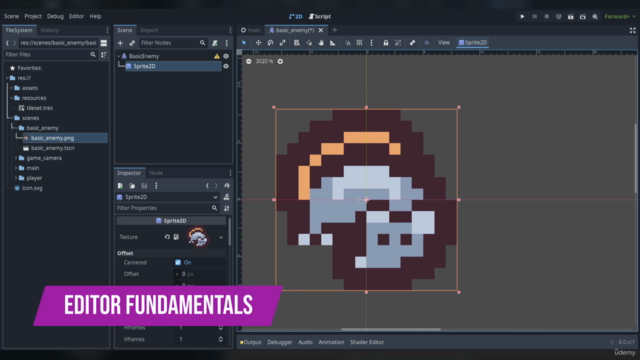Add a new child node

[120, 43]
